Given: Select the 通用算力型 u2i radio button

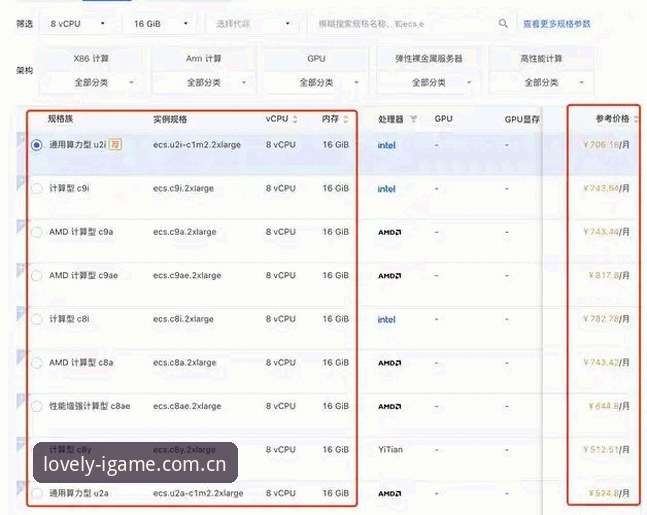Looking at the screenshot, I should point(37,145).
